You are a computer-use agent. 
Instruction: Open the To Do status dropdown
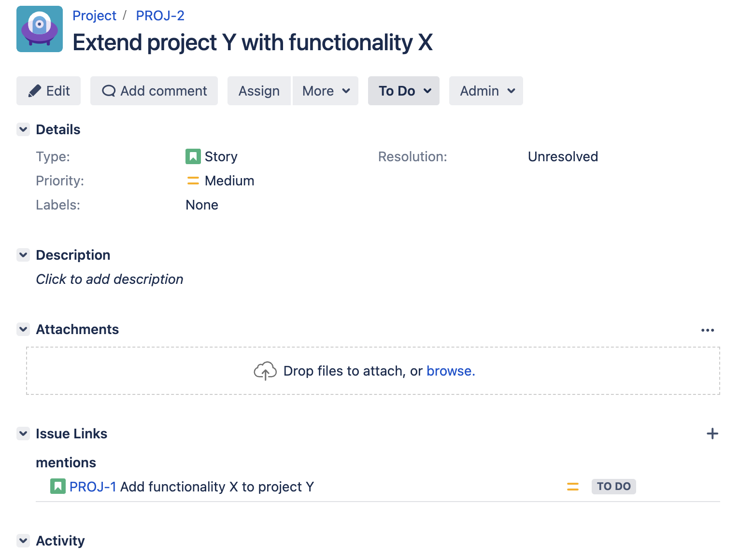(x=404, y=91)
